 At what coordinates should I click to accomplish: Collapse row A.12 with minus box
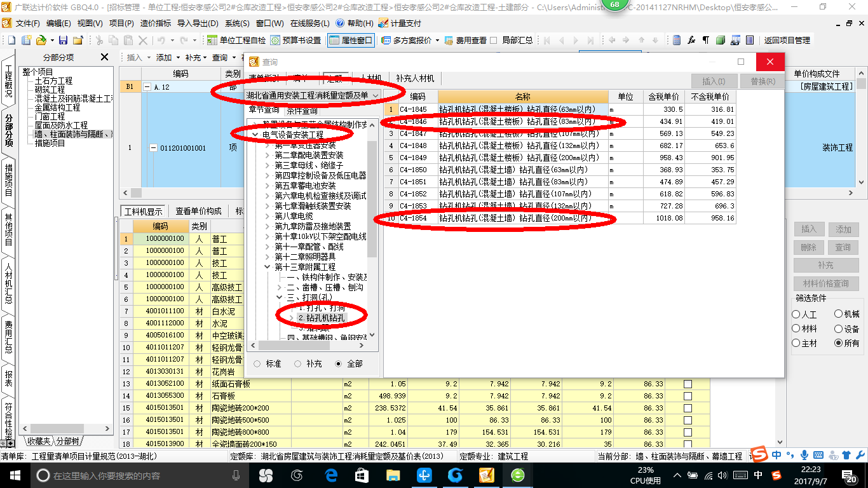(x=147, y=86)
